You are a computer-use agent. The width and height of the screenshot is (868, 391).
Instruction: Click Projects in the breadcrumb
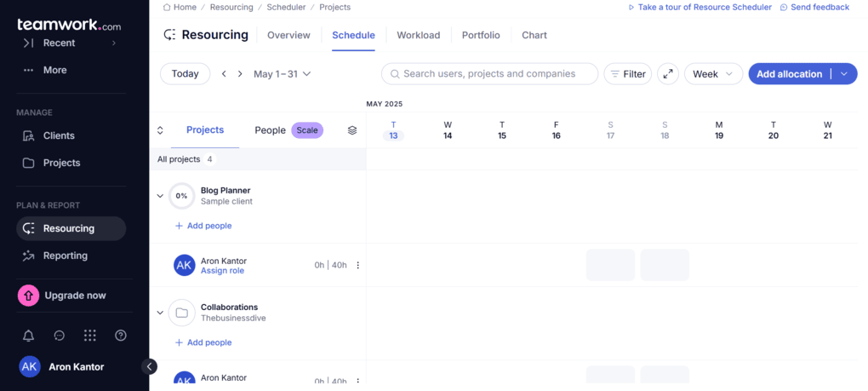pyautogui.click(x=335, y=7)
